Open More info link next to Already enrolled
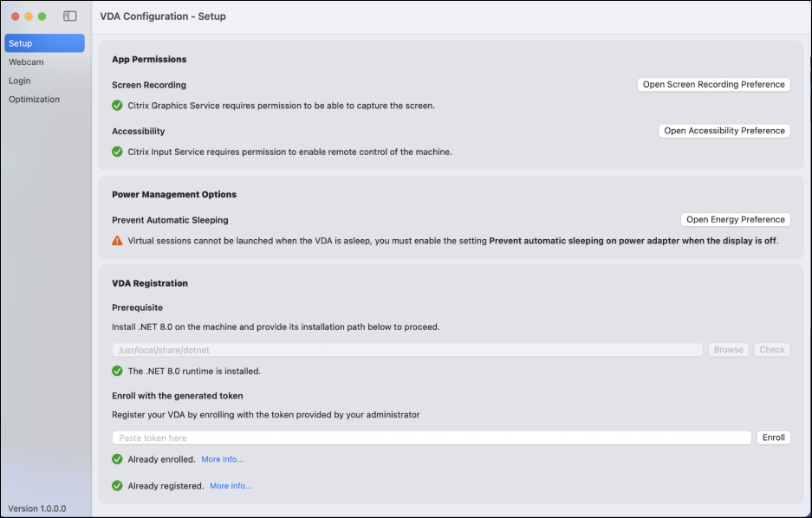The width and height of the screenshot is (812, 518). (223, 459)
